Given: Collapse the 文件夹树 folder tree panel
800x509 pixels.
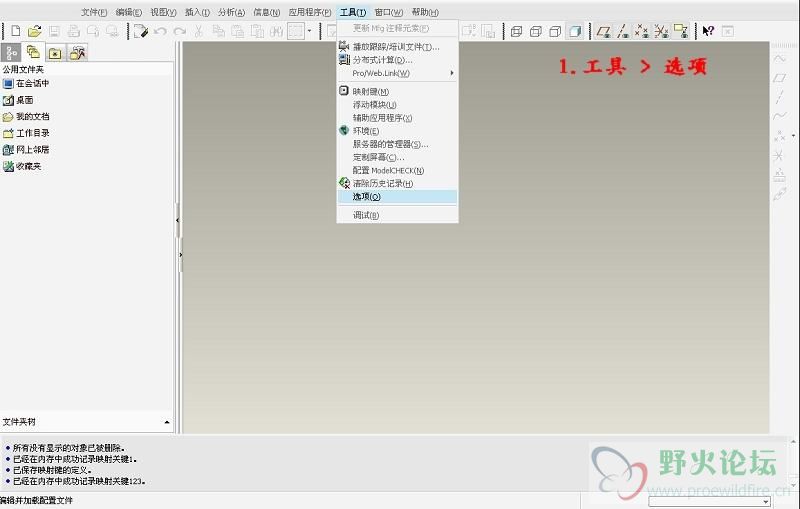Looking at the screenshot, I should [166, 422].
